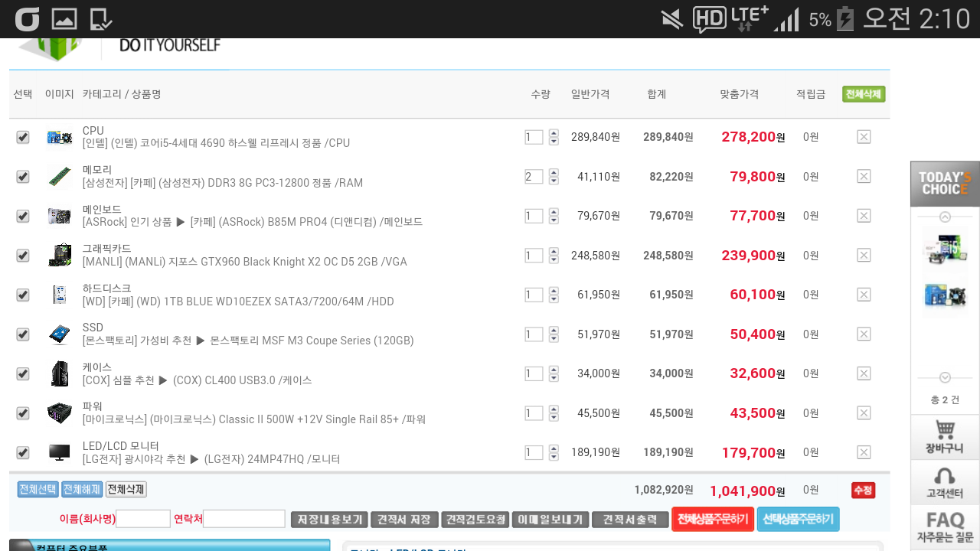
Task: Delete the SSD row X icon
Action: (864, 334)
